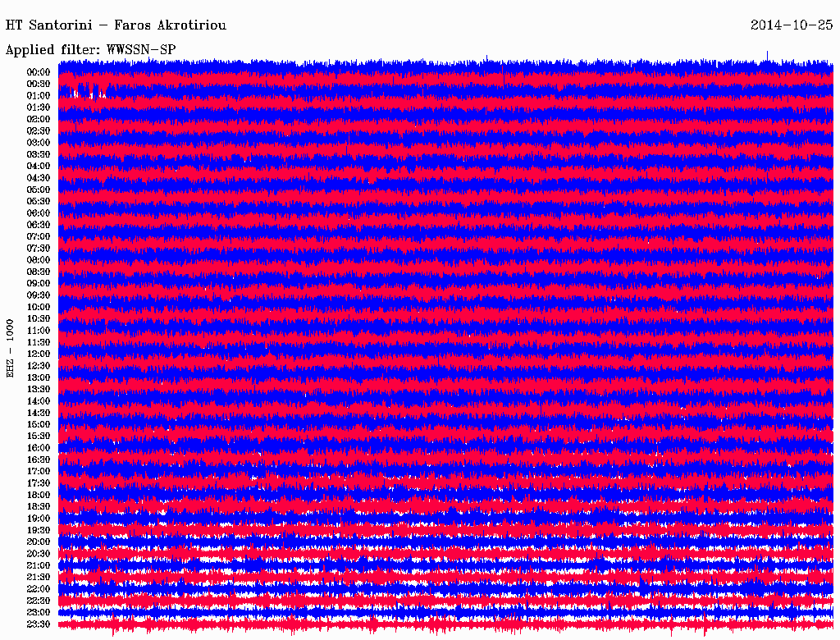Select the 10:00 time label
This screenshot has height=640, width=840.
[x=39, y=307]
